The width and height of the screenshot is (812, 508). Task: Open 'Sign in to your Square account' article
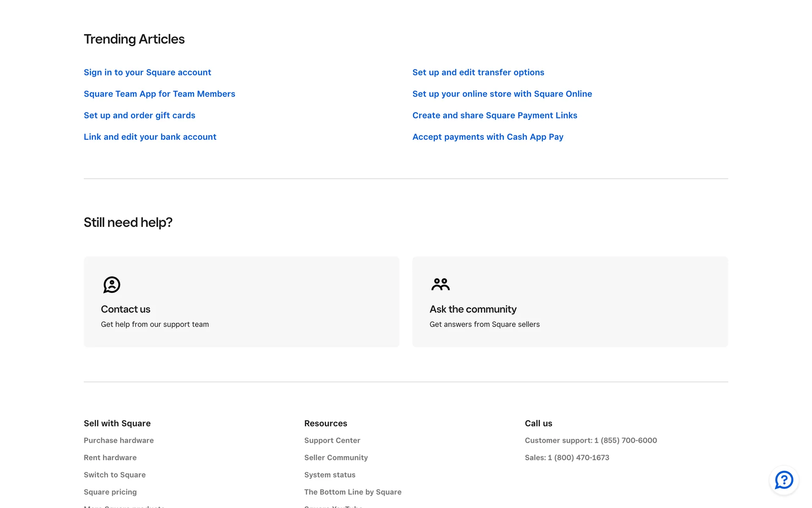coord(147,72)
